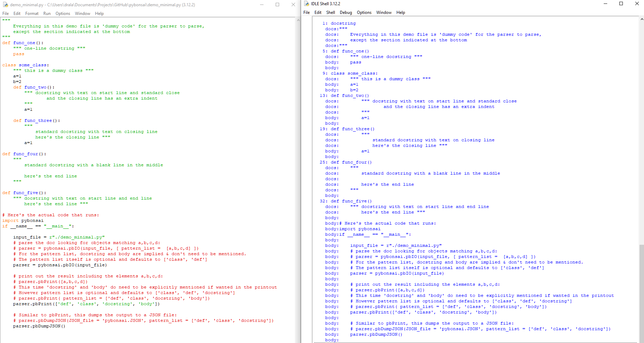
Task: Minimize the demo_minimal.py editor window
Action: click(x=262, y=5)
